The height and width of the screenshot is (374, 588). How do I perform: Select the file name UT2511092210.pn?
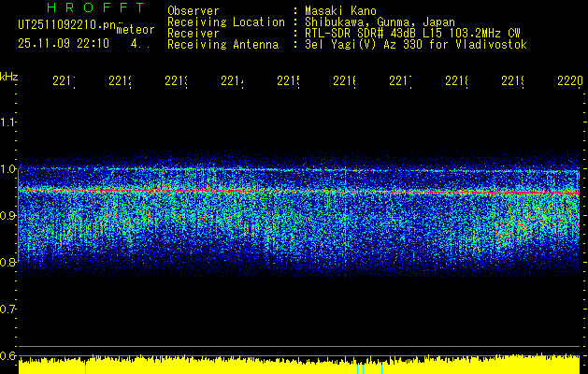pyautogui.click(x=66, y=25)
